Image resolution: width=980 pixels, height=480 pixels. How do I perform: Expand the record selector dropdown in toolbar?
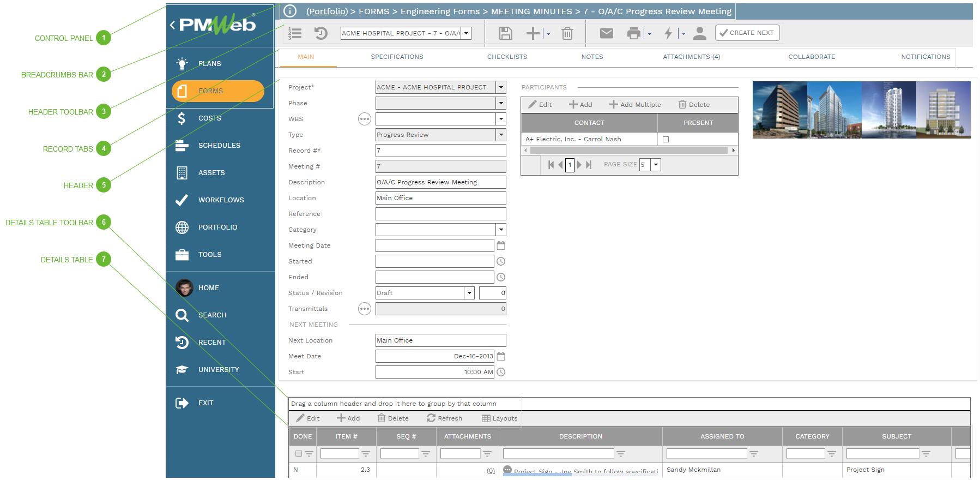(466, 33)
